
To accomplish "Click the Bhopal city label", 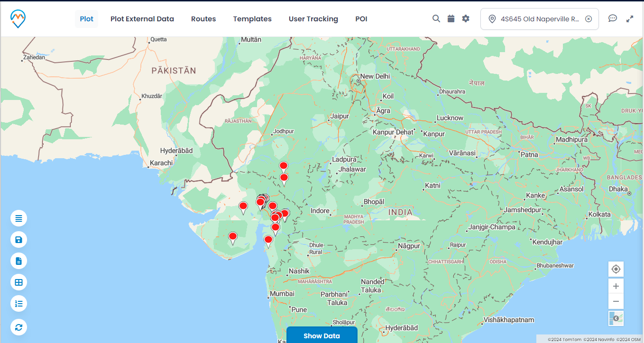I will (x=374, y=202).
